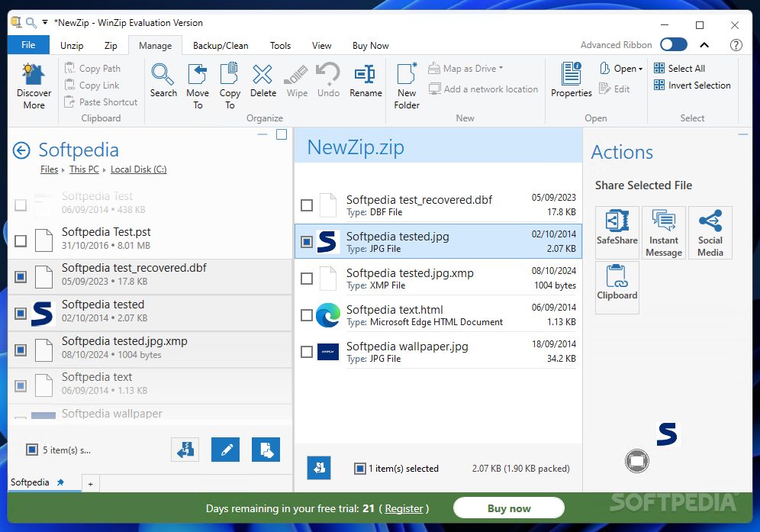The height and width of the screenshot is (532, 760).
Task: Share by Instant Message
Action: coord(664,233)
